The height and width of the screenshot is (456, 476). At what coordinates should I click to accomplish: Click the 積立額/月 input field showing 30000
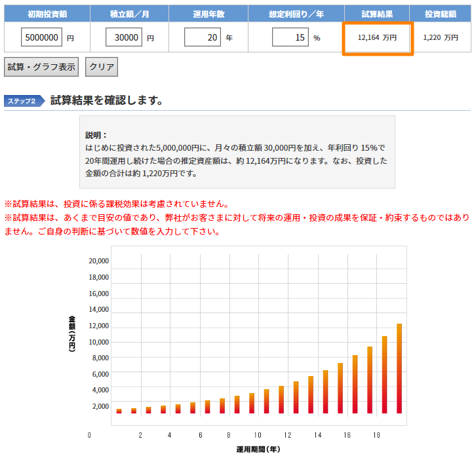tap(124, 37)
